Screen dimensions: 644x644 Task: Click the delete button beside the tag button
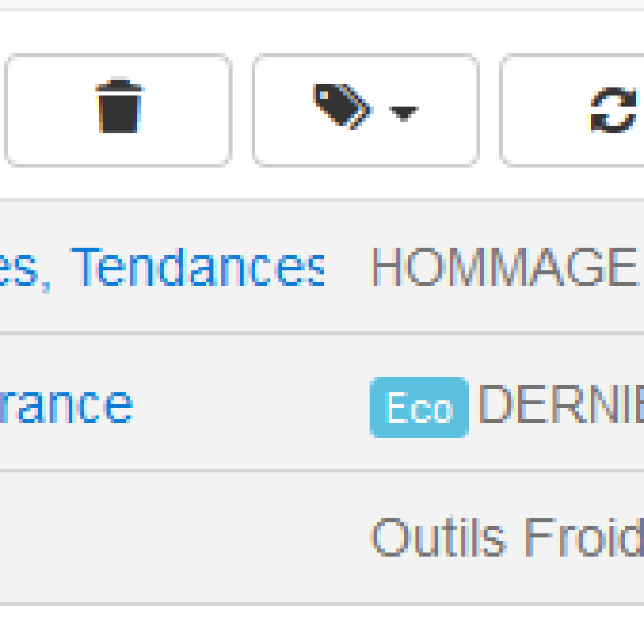click(118, 110)
